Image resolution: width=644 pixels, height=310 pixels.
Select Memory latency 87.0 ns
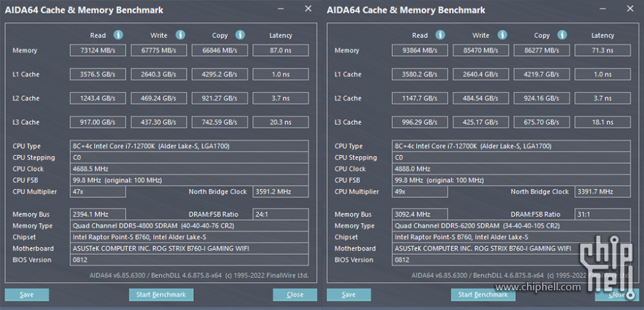point(281,51)
